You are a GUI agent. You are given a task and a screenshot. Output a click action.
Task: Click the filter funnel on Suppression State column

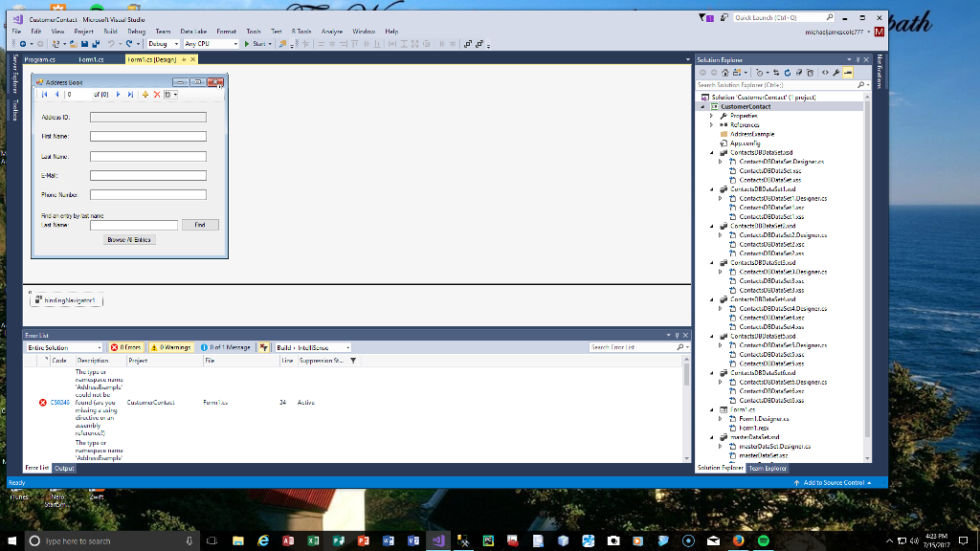353,361
